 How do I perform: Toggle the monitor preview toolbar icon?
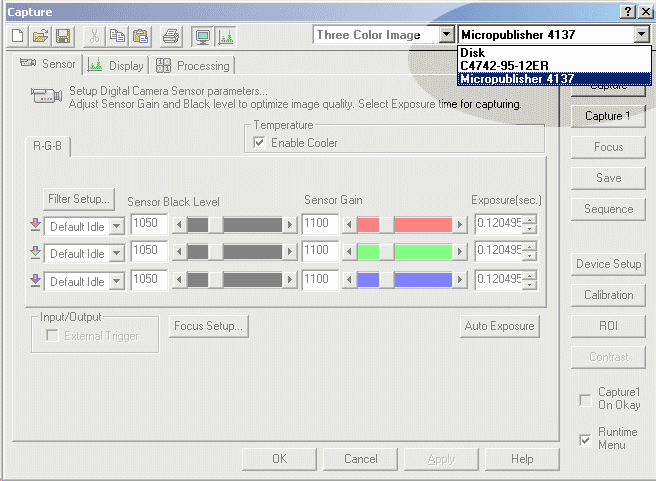click(x=202, y=36)
